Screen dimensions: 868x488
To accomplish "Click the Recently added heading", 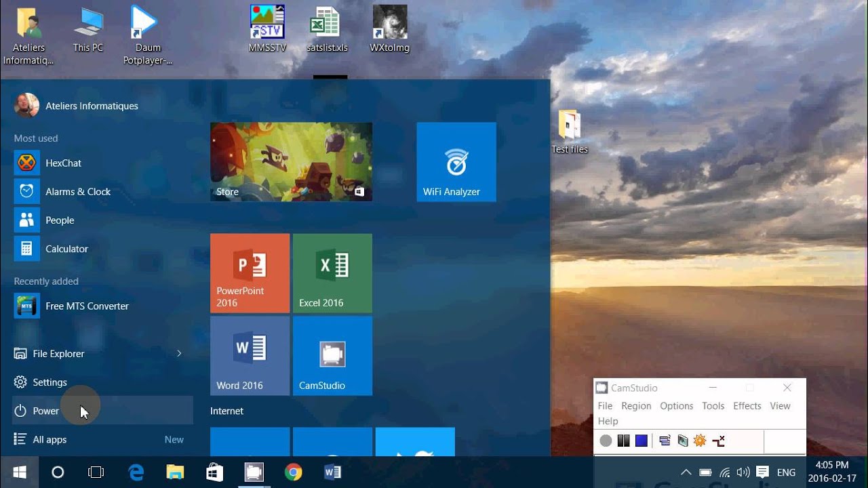I will click(46, 281).
